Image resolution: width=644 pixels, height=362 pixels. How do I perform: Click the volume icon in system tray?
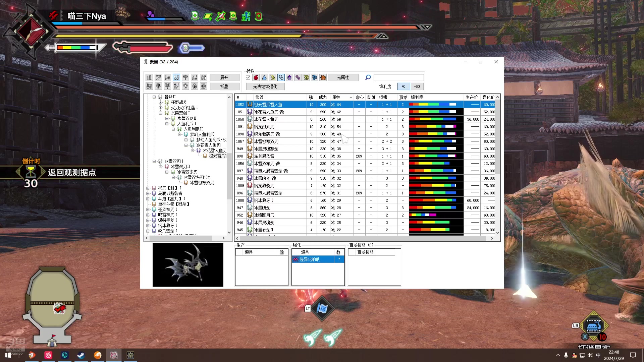pyautogui.click(x=590, y=355)
